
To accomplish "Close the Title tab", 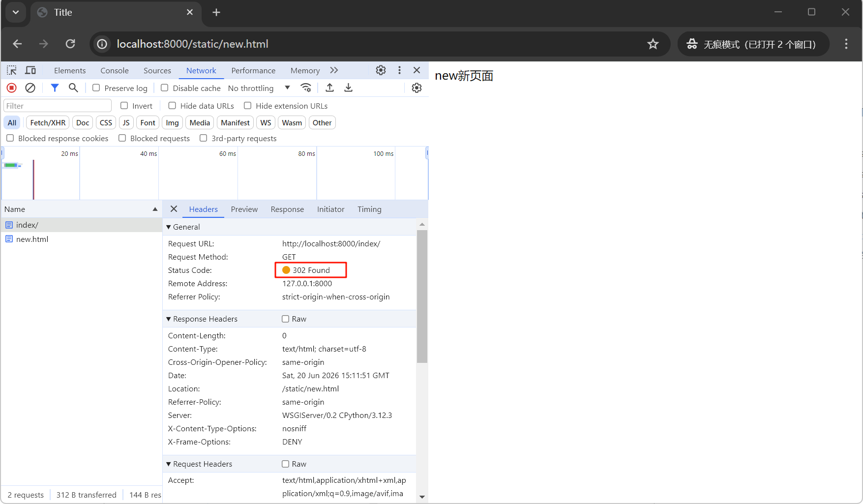I will point(190,12).
